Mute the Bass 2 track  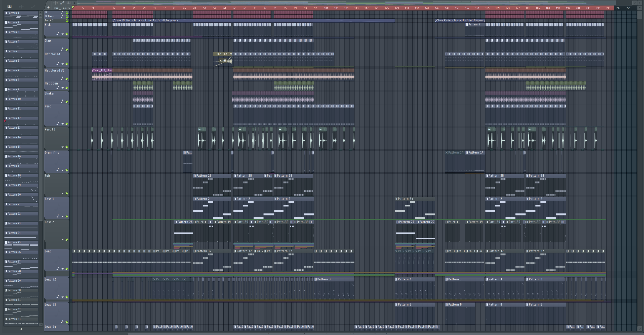click(x=67, y=240)
